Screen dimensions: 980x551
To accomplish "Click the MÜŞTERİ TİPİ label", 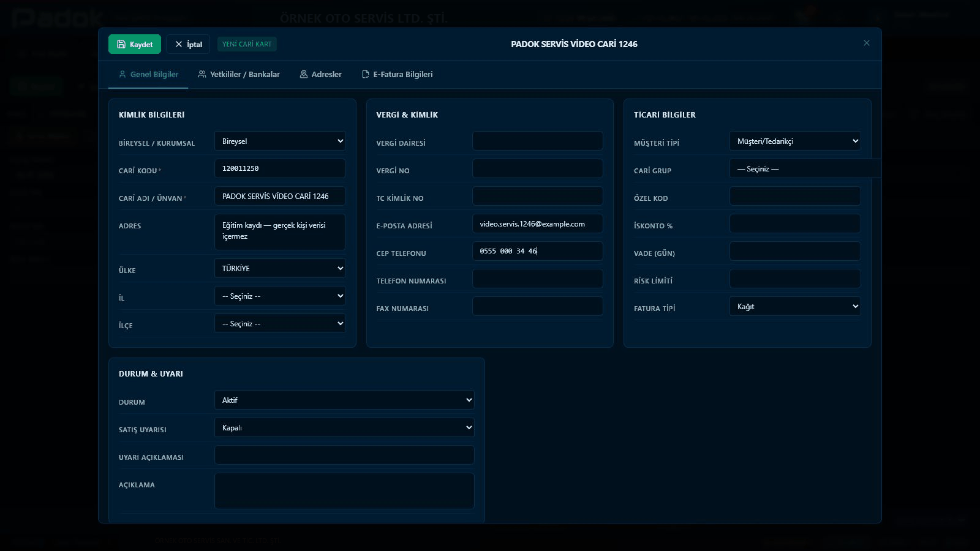I will (x=657, y=143).
